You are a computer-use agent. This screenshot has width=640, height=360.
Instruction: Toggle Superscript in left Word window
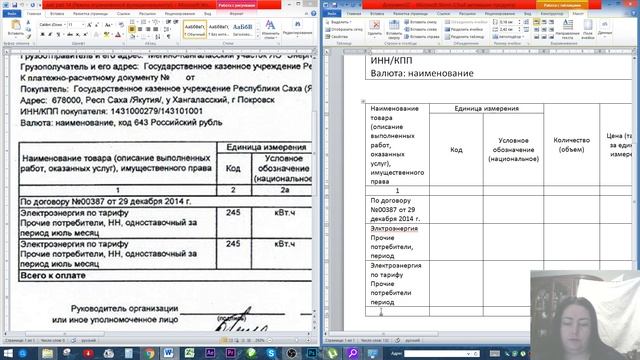[x=85, y=35]
